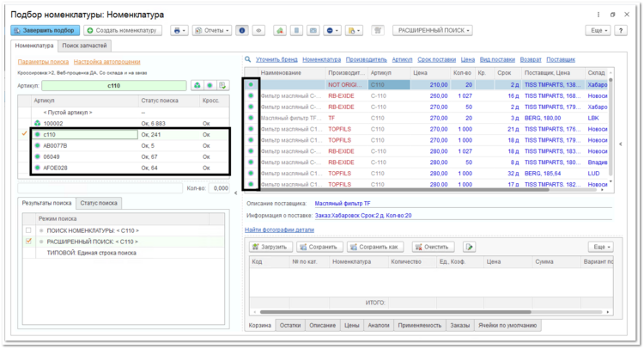Click the basket table horizontal scrollbar

pos(396,312)
